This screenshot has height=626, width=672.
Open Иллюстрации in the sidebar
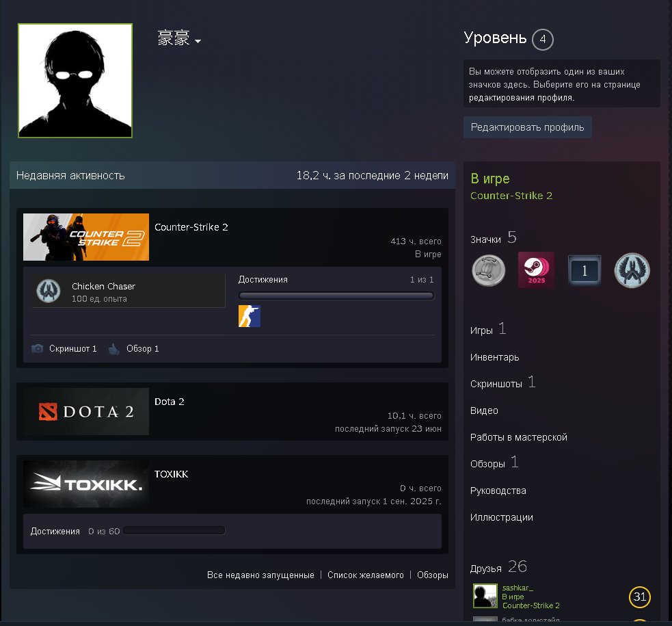point(501,517)
